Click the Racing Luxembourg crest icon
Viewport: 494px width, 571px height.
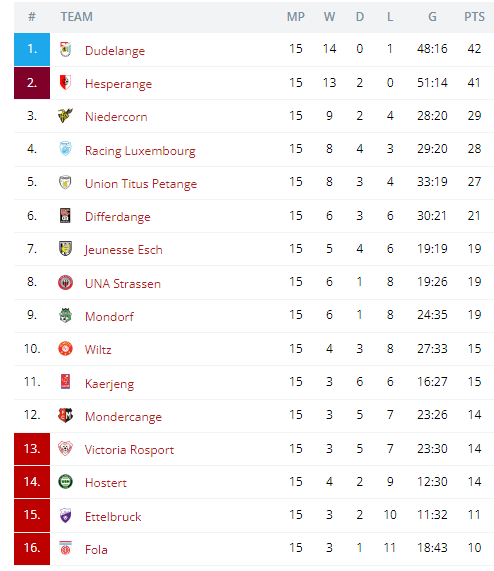tap(66, 149)
